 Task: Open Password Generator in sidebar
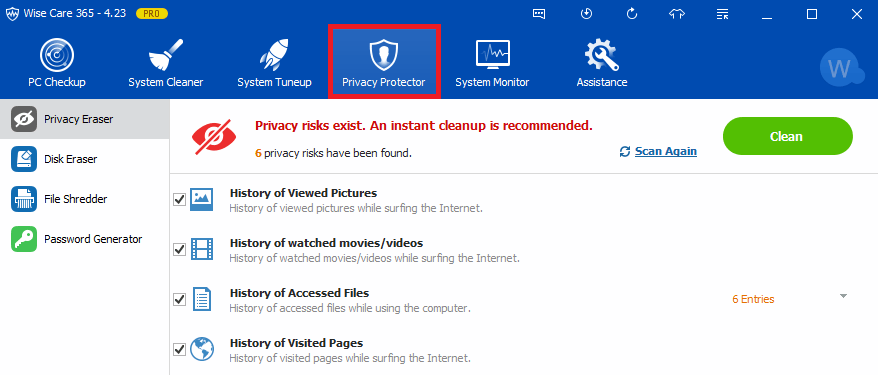click(x=85, y=239)
